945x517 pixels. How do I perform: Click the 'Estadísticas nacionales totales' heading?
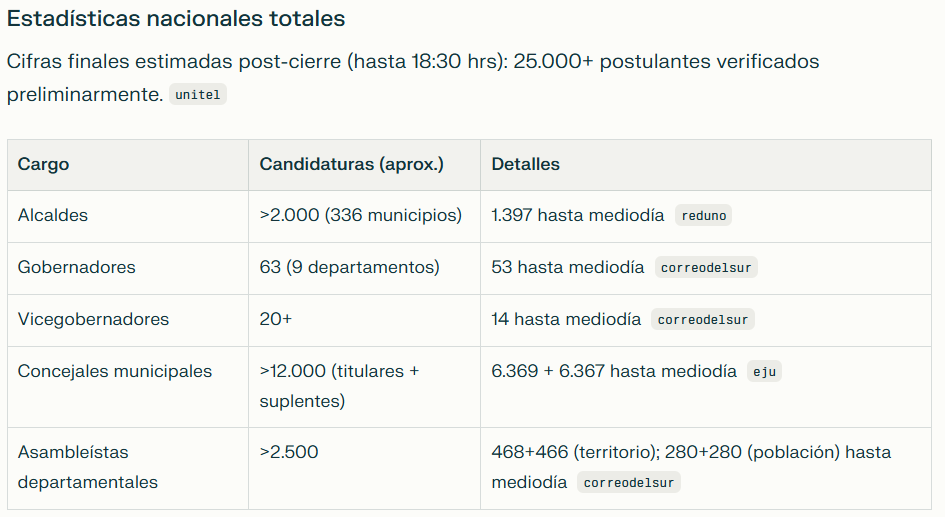(x=176, y=19)
